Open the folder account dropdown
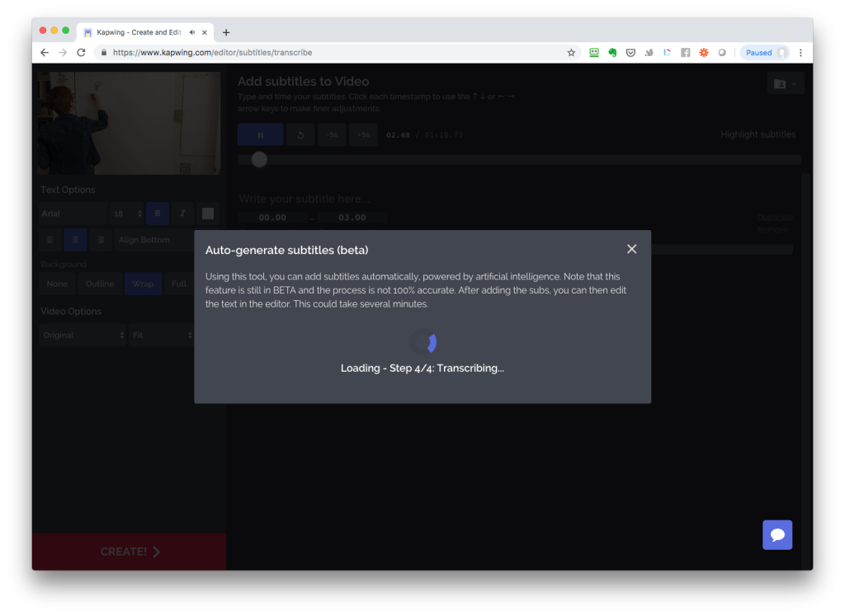This screenshot has width=845, height=616. [784, 83]
